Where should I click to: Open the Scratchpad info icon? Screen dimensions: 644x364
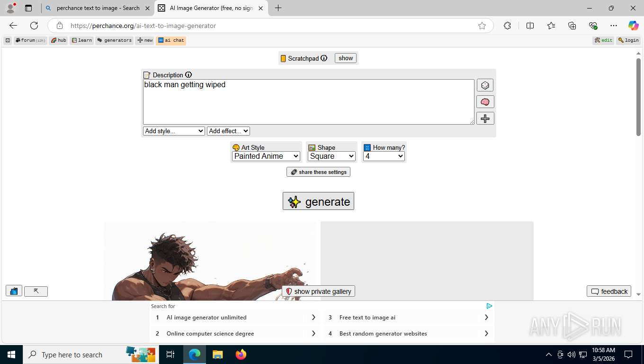tap(324, 58)
